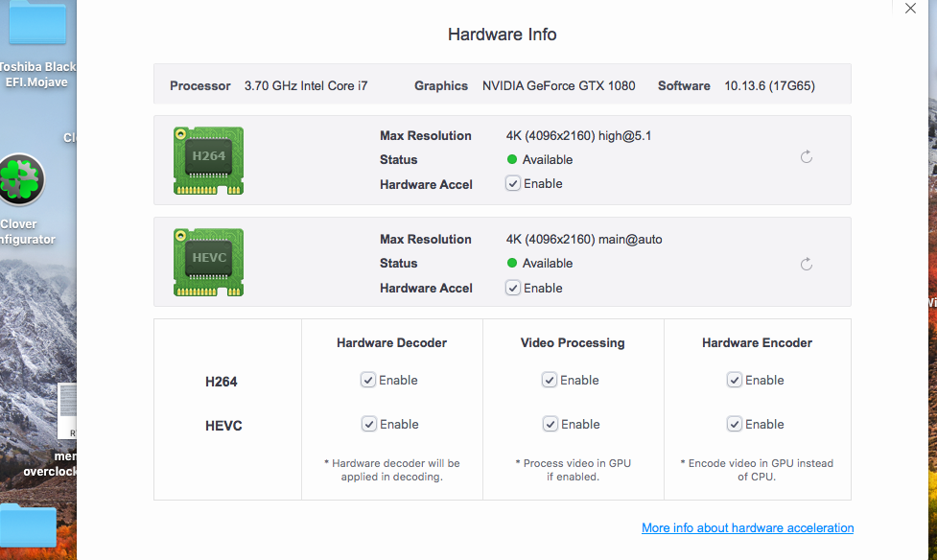Toggle H264 Video Processing checkbox

[x=550, y=380]
